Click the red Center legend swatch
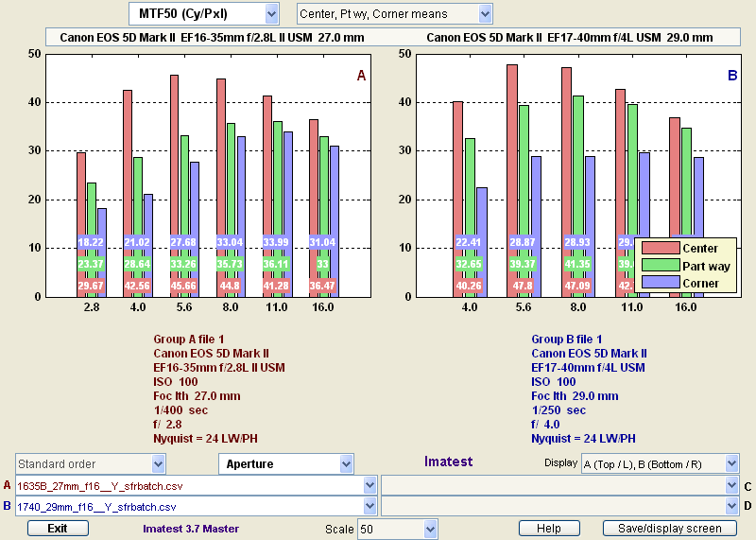 [x=661, y=248]
